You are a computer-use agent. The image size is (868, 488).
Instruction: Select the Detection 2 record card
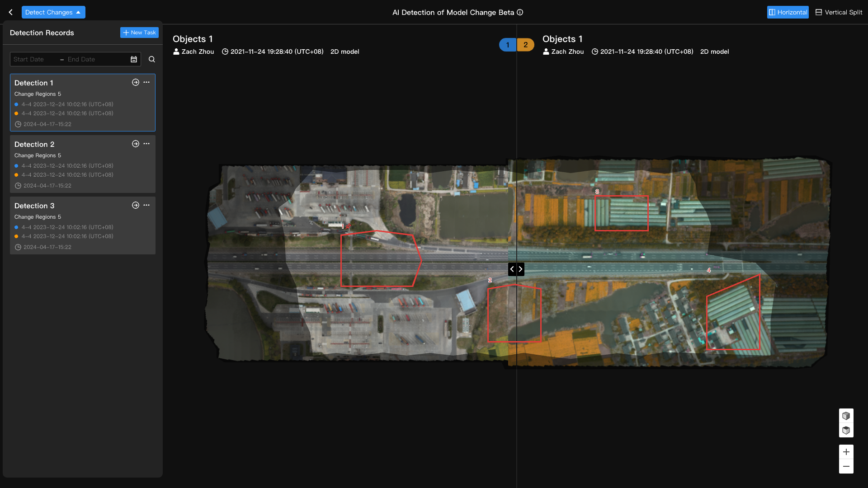(x=83, y=164)
